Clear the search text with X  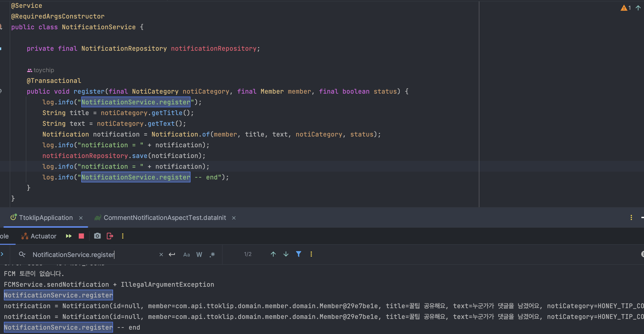161,255
